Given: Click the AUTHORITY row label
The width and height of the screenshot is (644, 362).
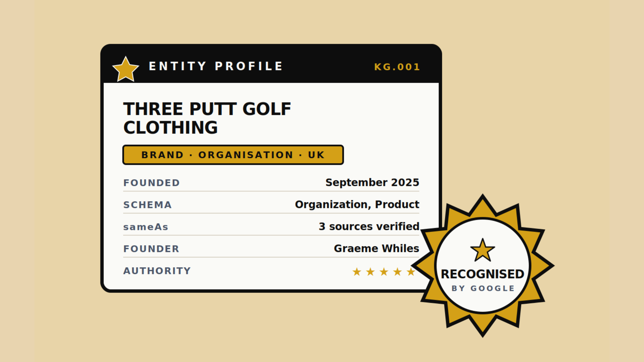Looking at the screenshot, I should 157,271.
